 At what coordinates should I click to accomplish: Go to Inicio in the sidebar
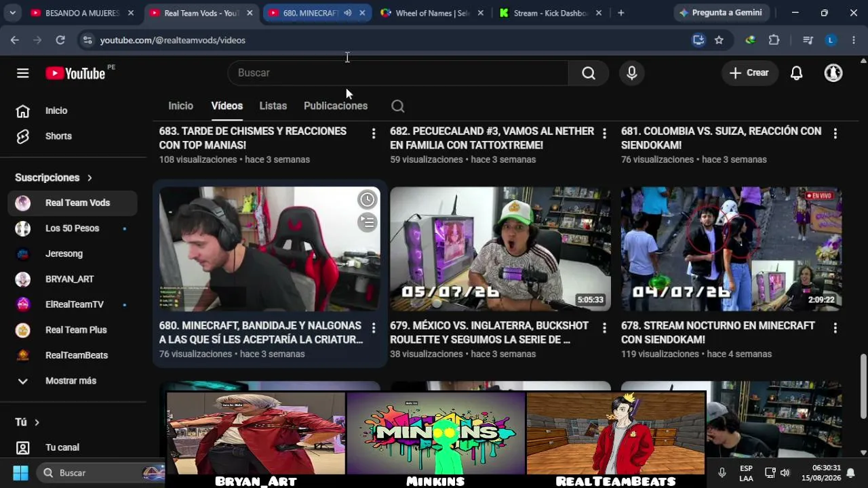[x=73, y=110]
